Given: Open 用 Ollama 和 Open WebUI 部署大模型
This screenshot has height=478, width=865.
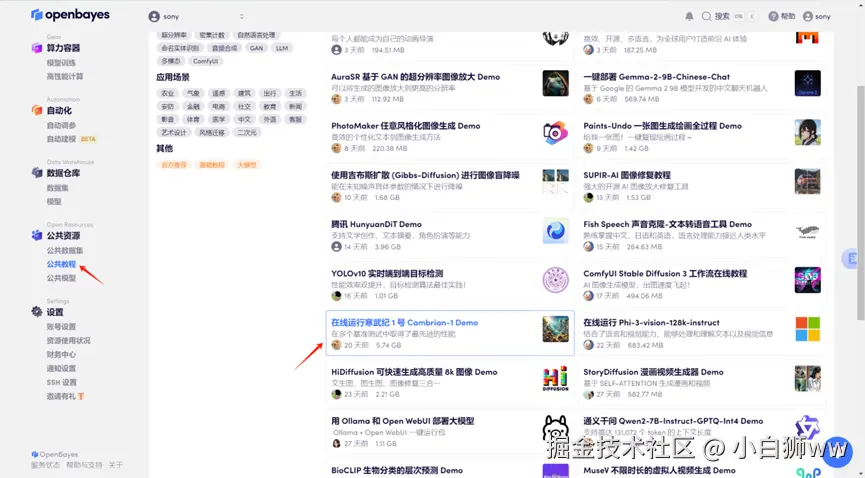Looking at the screenshot, I should [403, 421].
